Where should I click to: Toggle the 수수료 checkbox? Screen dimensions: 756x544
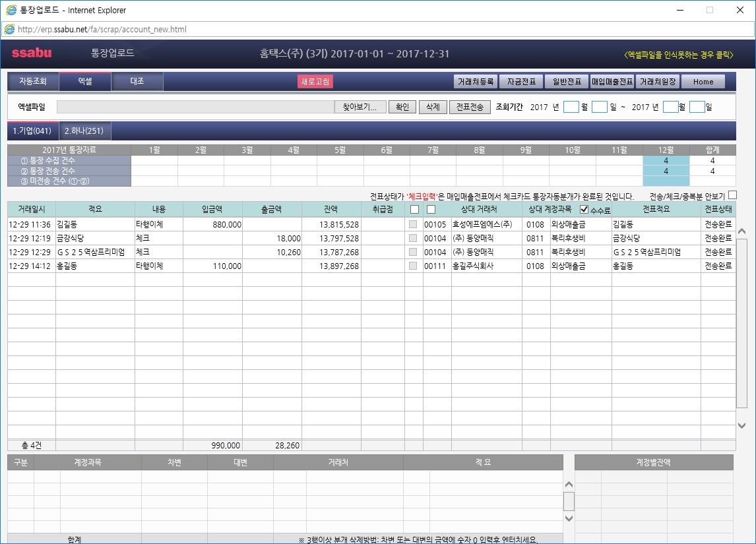tap(584, 209)
